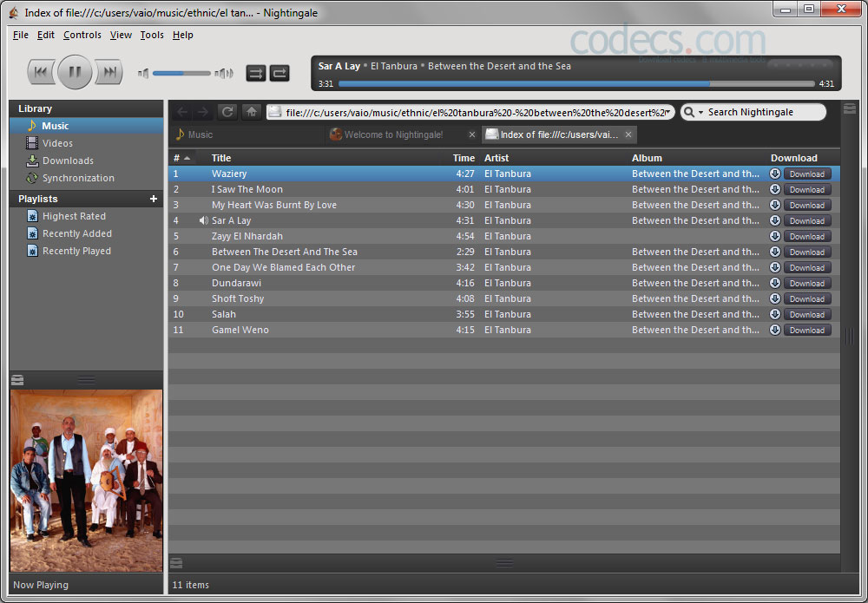Open the Recently Played playlist
Screen dimensions: 868x603
point(86,251)
